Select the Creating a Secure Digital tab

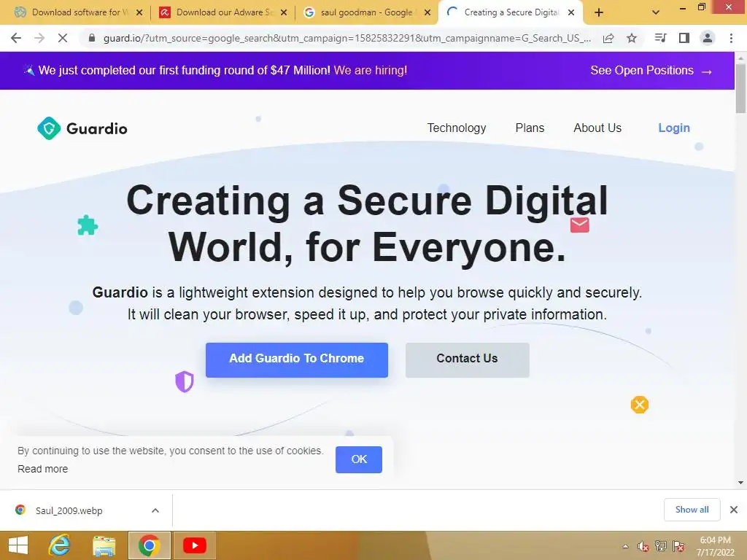tap(510, 12)
